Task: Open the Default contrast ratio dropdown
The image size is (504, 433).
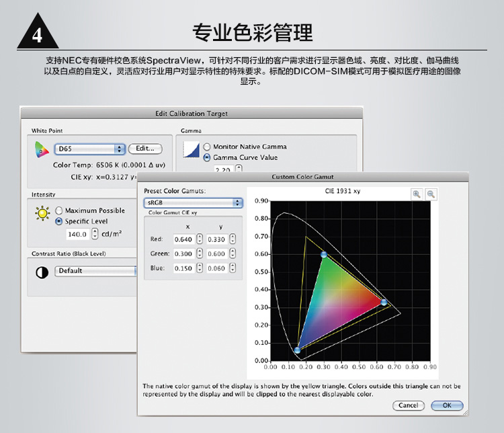Action: [x=94, y=271]
